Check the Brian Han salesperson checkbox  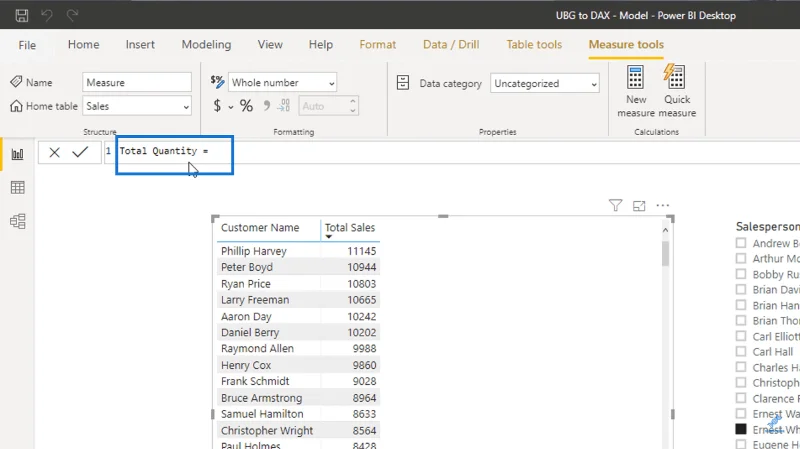tap(741, 305)
